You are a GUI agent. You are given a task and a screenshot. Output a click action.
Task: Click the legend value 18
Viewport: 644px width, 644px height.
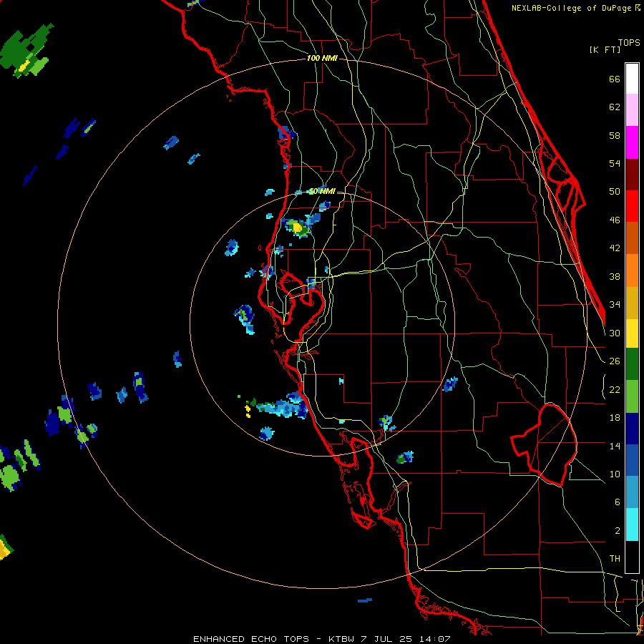tap(615, 418)
